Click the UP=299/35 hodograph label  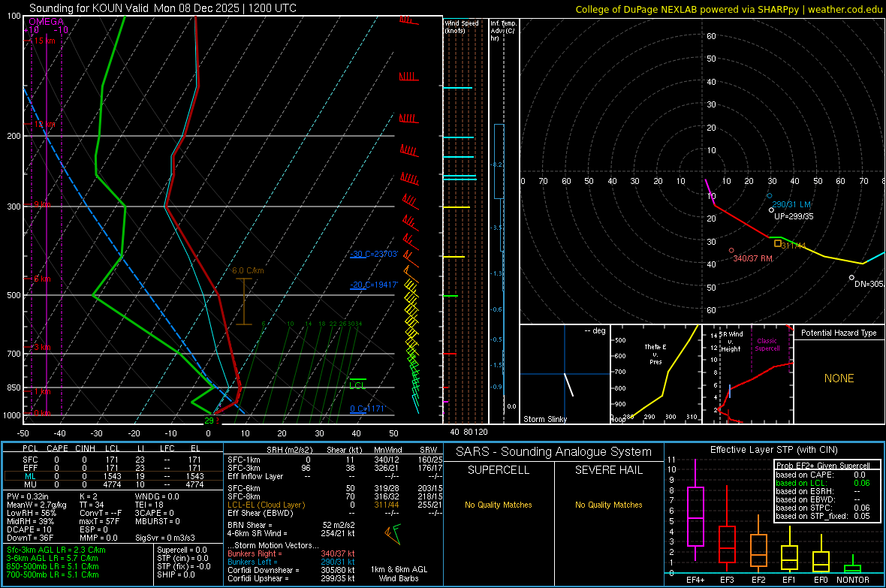(x=794, y=216)
